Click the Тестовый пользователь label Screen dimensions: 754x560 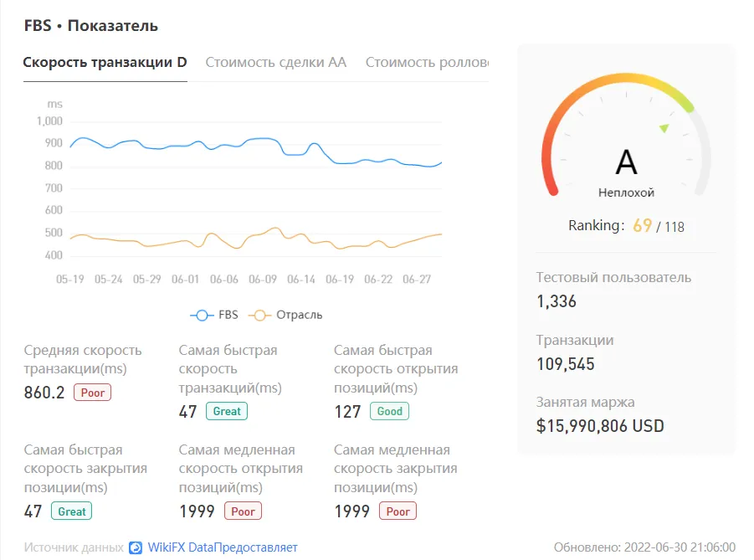coord(613,278)
